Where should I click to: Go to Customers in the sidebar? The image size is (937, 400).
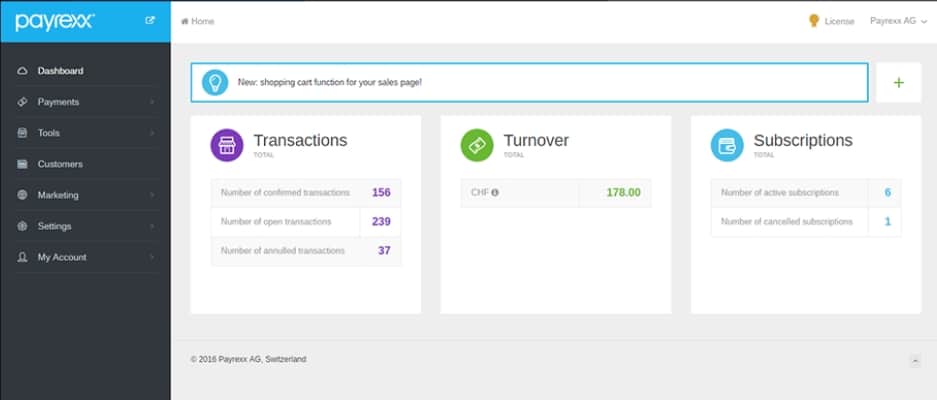coord(60,164)
